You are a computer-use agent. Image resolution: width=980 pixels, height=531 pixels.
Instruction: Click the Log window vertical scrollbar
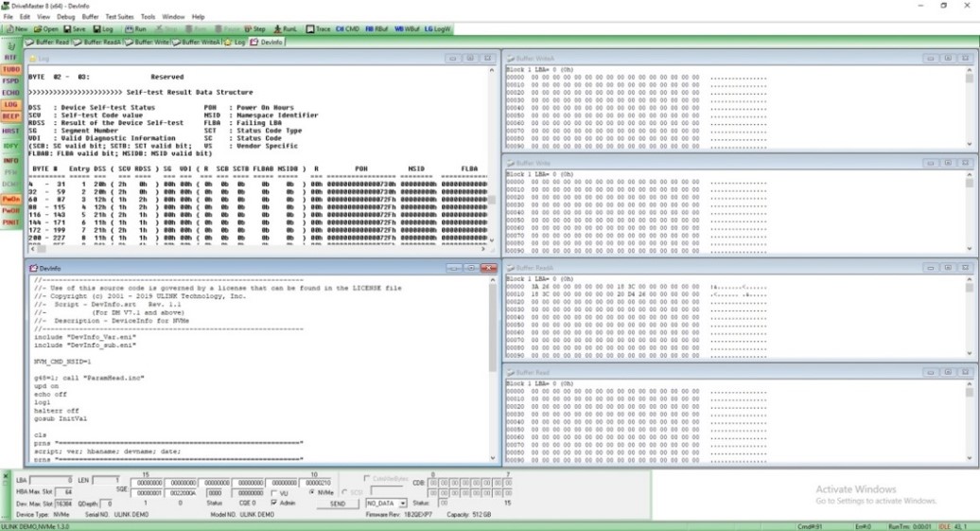click(492, 154)
